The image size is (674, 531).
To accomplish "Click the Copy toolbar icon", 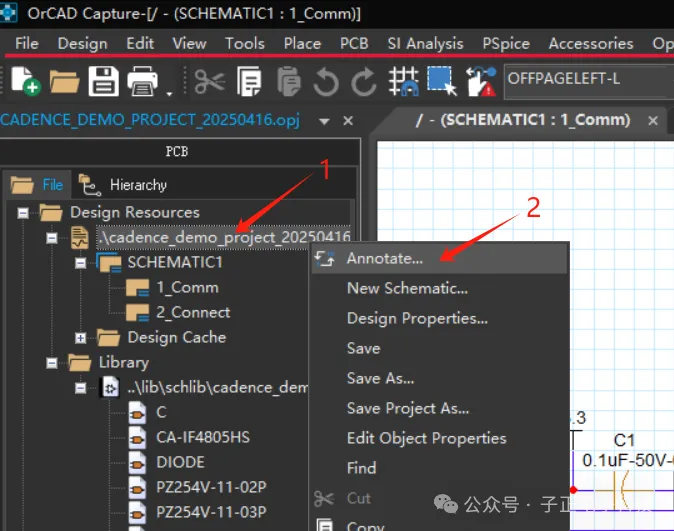I will point(249,81).
